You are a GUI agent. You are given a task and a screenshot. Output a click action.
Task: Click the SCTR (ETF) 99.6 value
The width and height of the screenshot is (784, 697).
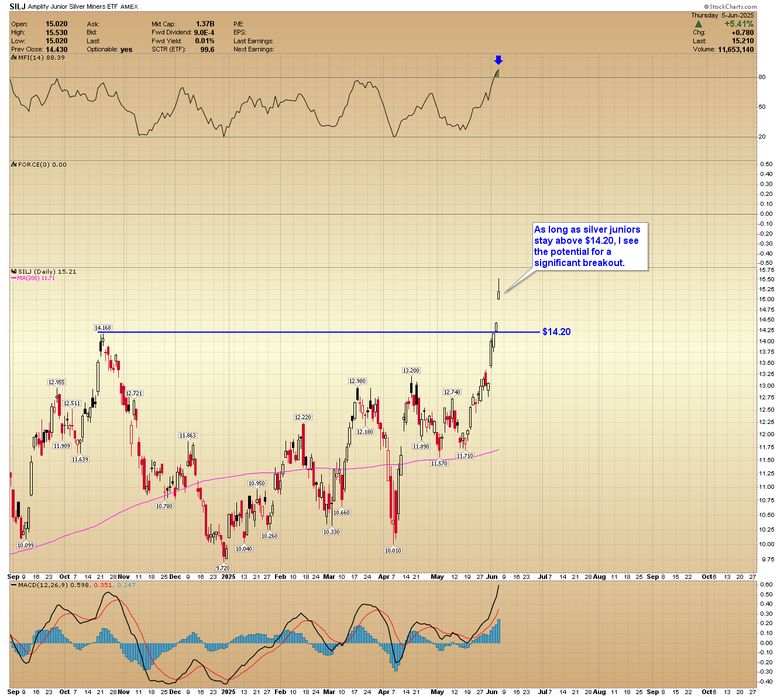[x=207, y=50]
